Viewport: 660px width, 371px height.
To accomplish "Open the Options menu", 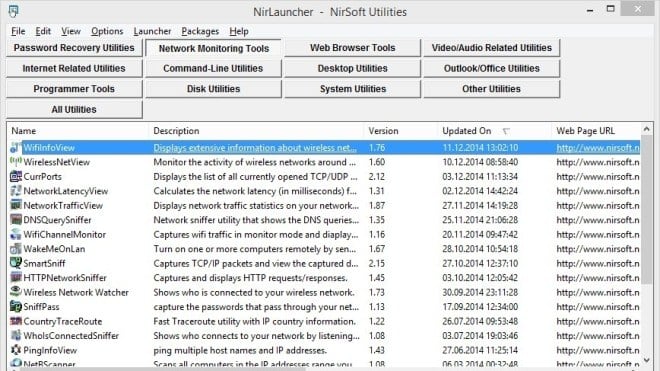I will click(x=107, y=31).
